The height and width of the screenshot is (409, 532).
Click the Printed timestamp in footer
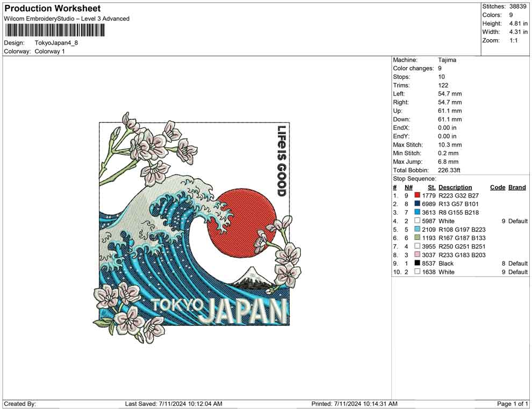click(x=355, y=404)
